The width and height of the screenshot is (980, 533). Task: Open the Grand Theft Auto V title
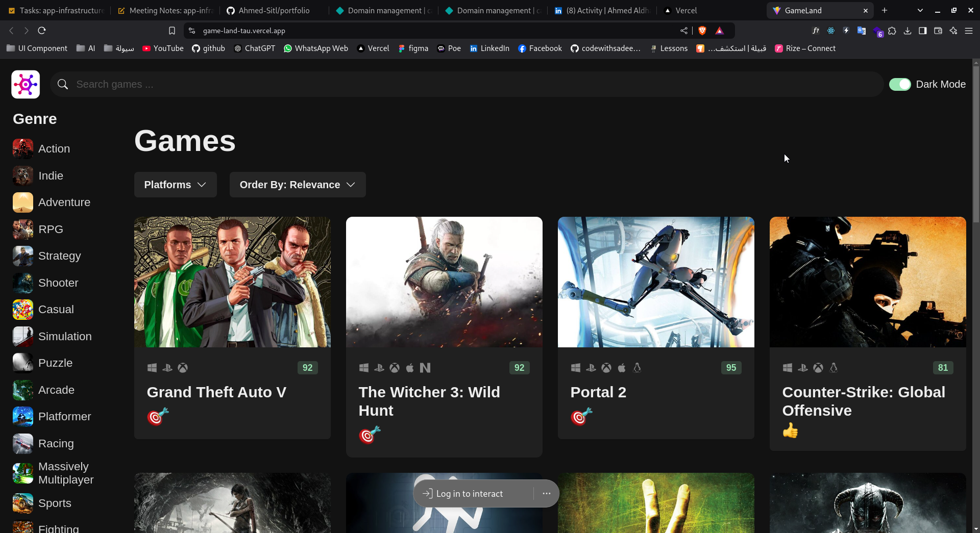[x=216, y=392]
